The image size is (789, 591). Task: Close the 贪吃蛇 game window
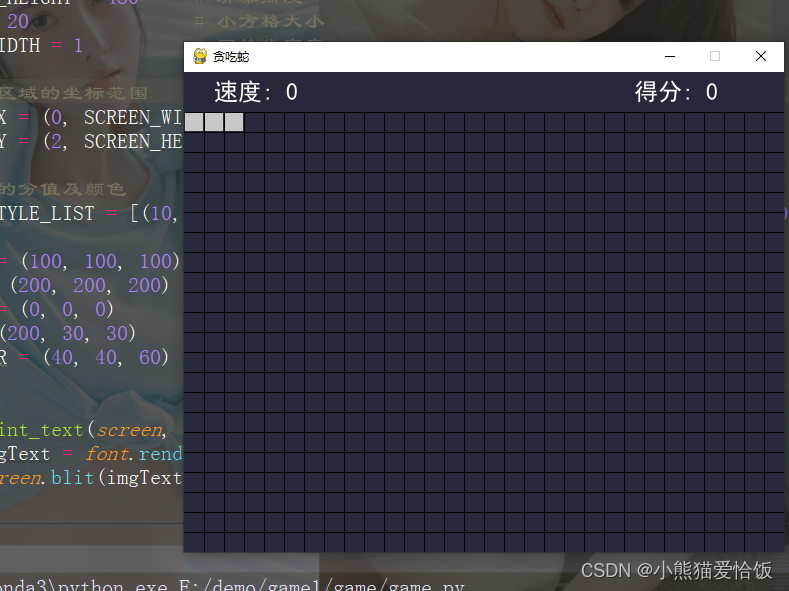pyautogui.click(x=761, y=56)
